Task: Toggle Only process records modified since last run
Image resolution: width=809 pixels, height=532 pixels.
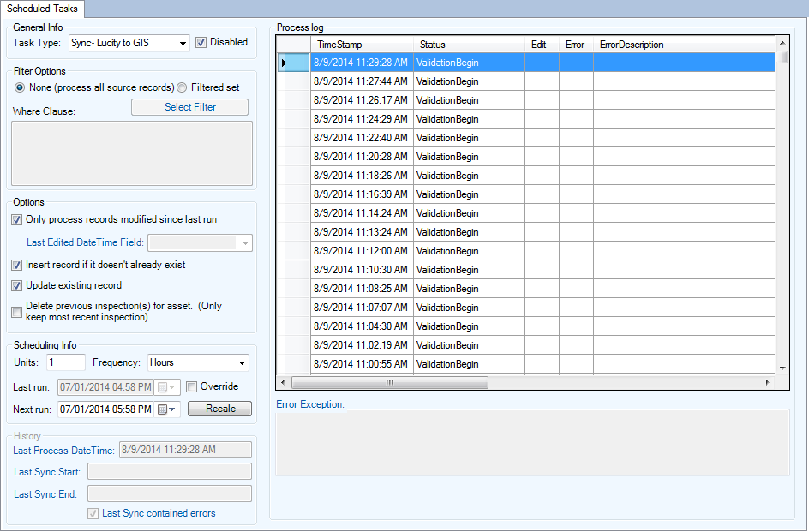Action: click(16, 220)
